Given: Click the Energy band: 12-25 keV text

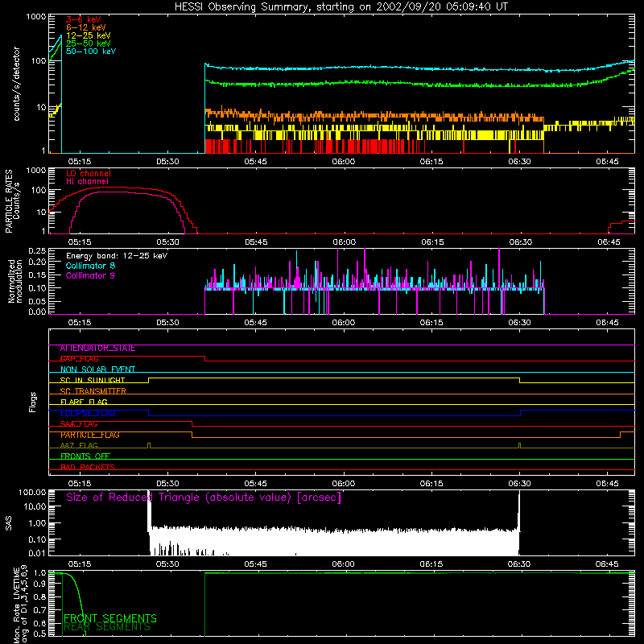Looking at the screenshot, I should 117,256.
